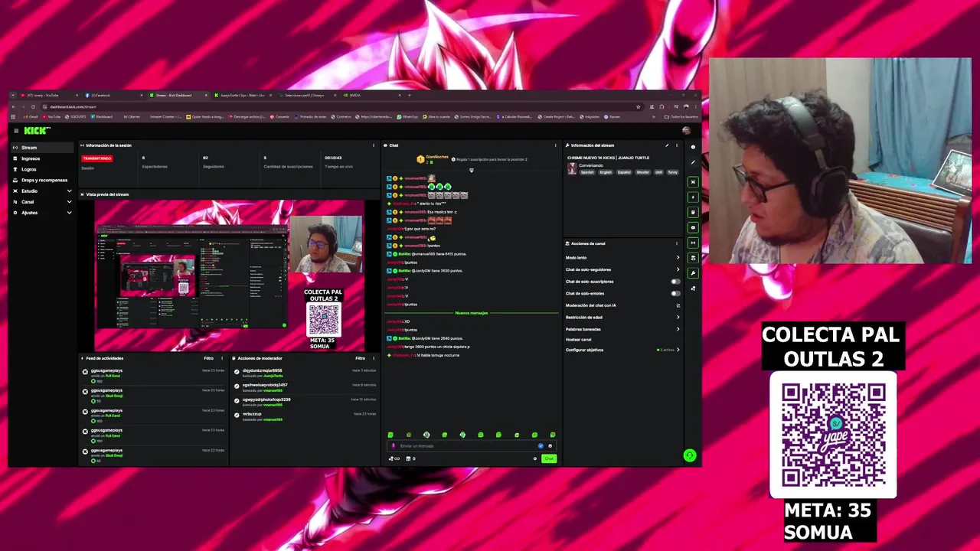Edit stream info with the pencil icon in the panel header
Viewport: 980px width, 551px height.
(667, 145)
